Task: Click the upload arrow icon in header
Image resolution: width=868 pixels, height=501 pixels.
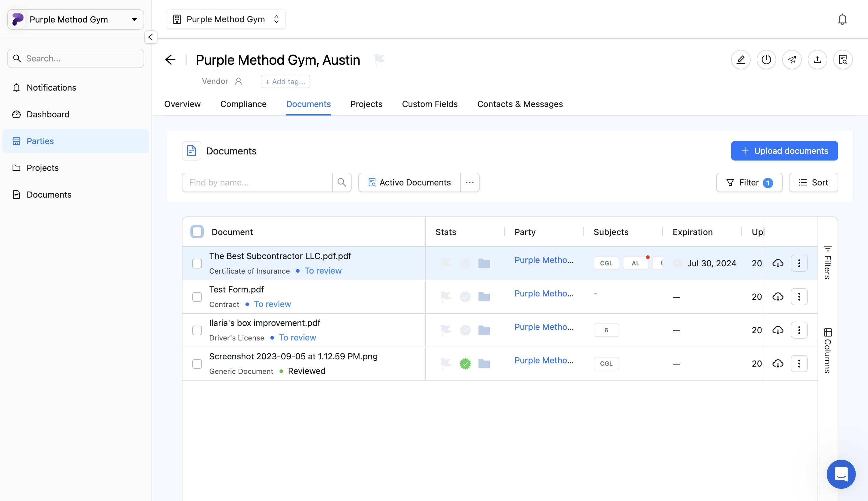Action: pos(817,60)
